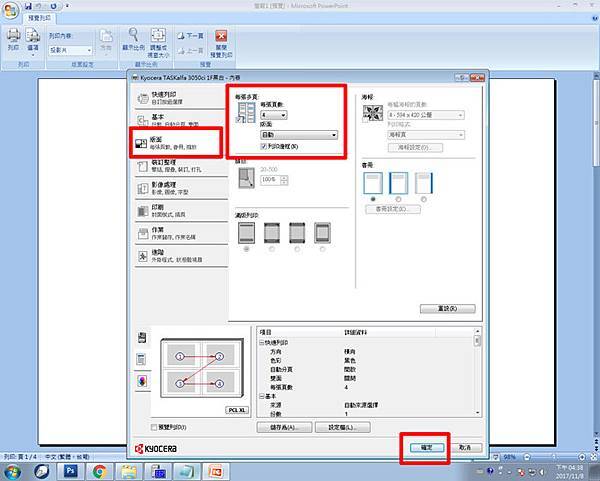
Task: Toggle the 列印邊框 print borders checkbox
Action: [263, 146]
